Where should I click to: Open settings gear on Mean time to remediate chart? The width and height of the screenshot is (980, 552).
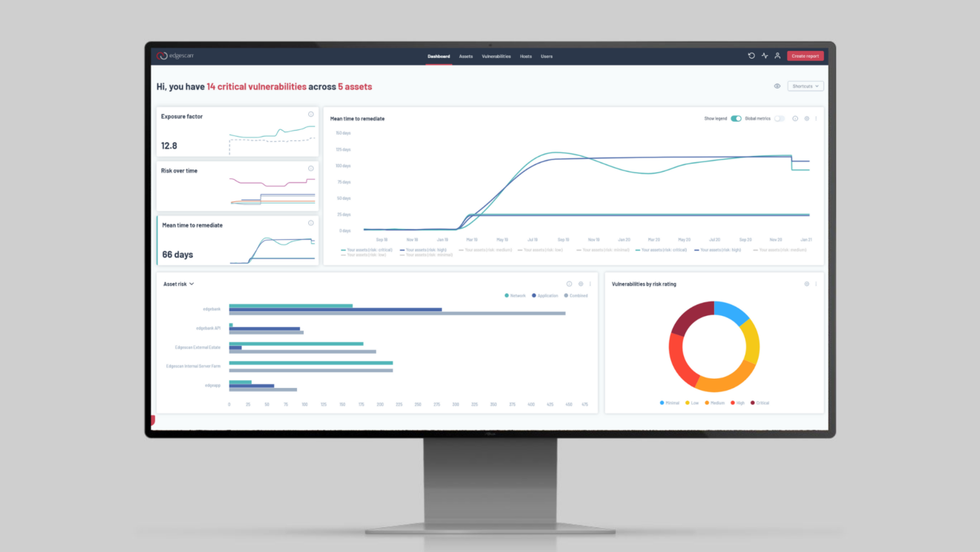click(x=807, y=118)
